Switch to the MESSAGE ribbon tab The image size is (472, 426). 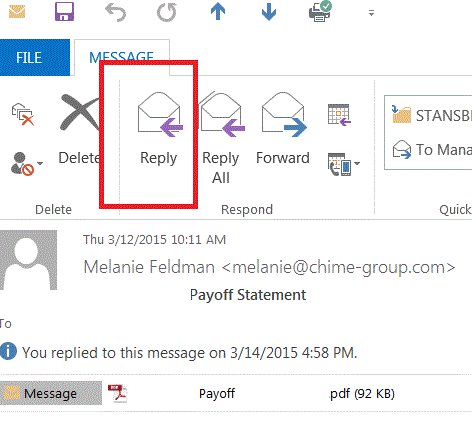122,57
